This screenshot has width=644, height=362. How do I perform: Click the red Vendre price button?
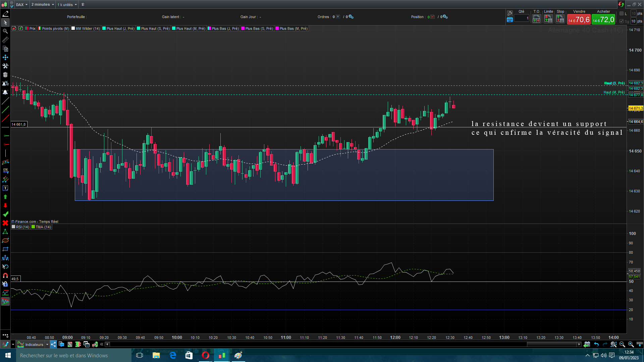pyautogui.click(x=579, y=19)
